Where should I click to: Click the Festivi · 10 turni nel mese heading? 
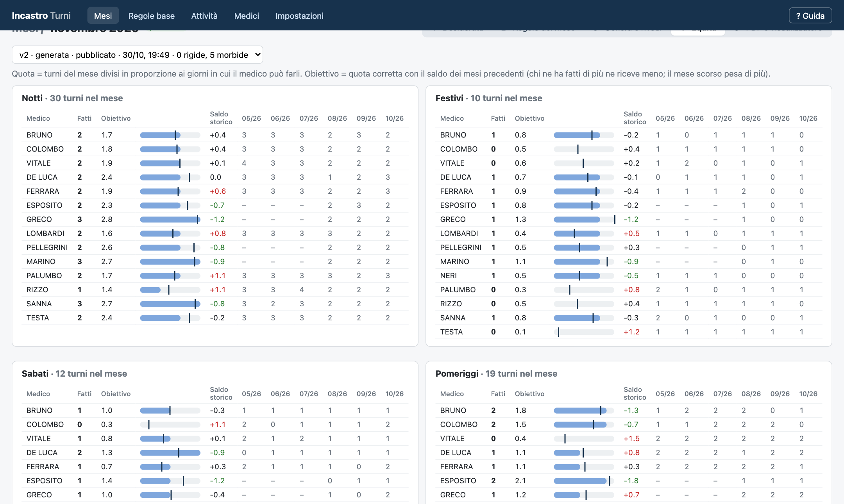click(x=489, y=98)
